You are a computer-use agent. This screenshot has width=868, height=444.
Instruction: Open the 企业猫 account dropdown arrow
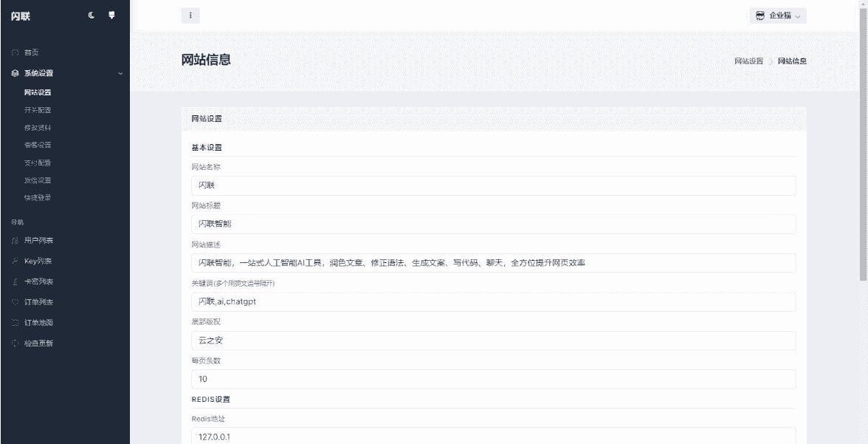pyautogui.click(x=798, y=17)
